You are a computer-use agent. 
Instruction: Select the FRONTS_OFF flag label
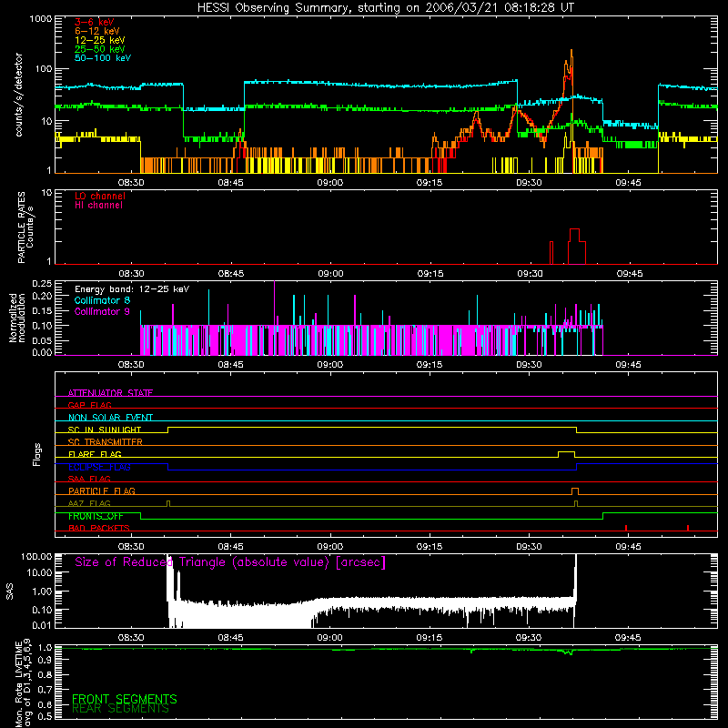tap(96, 516)
